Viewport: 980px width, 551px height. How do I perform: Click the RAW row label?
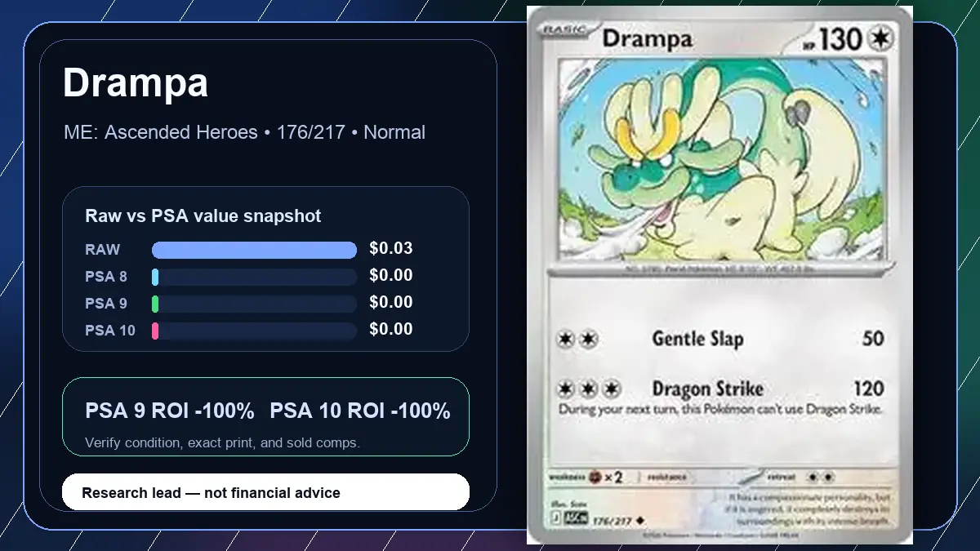(102, 250)
